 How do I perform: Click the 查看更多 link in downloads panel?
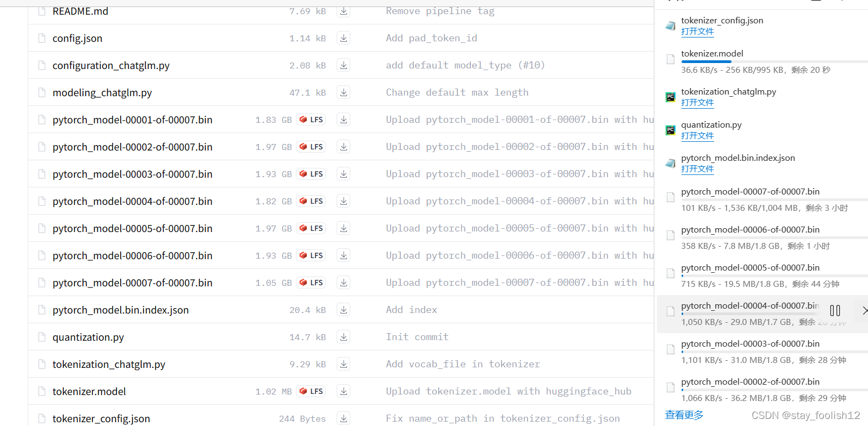click(x=684, y=415)
